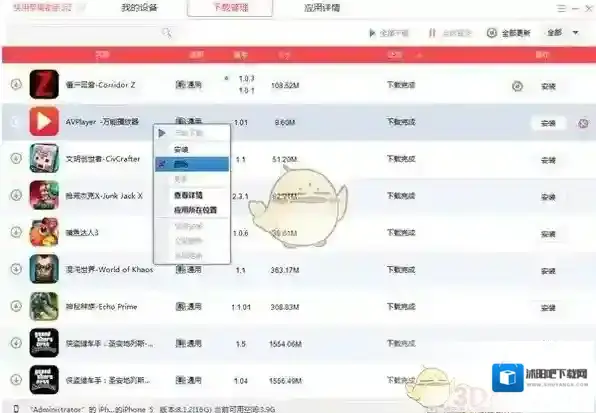The image size is (596, 413).
Task: Click the GTA app icon in version 1.04 row
Action: point(44,380)
